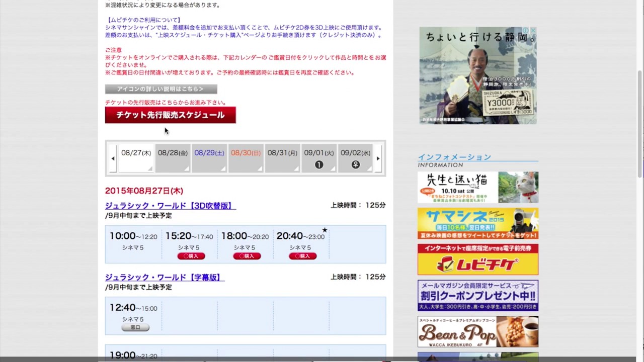The height and width of the screenshot is (362, 644).
Task: Open the 先生と迷い猫 movie banner
Action: [478, 188]
